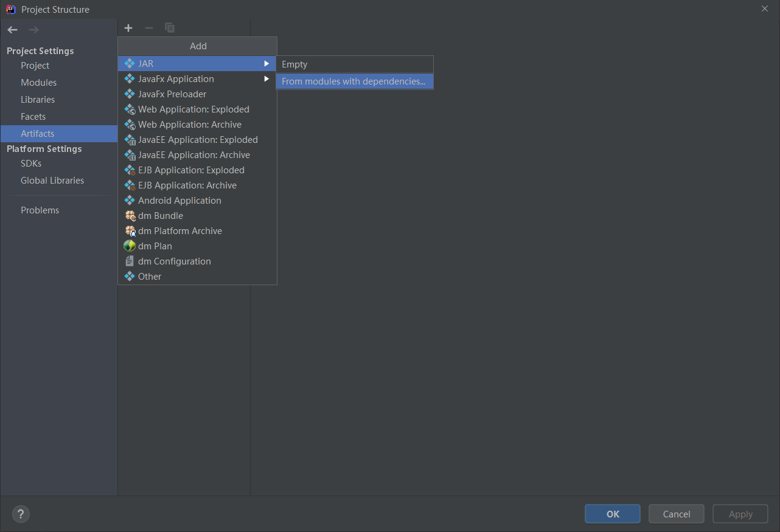This screenshot has height=532, width=780.
Task: Select Artifacts settings section
Action: click(59, 134)
